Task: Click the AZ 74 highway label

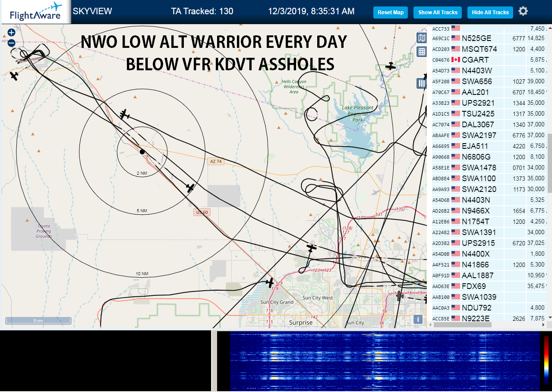Action: point(215,161)
